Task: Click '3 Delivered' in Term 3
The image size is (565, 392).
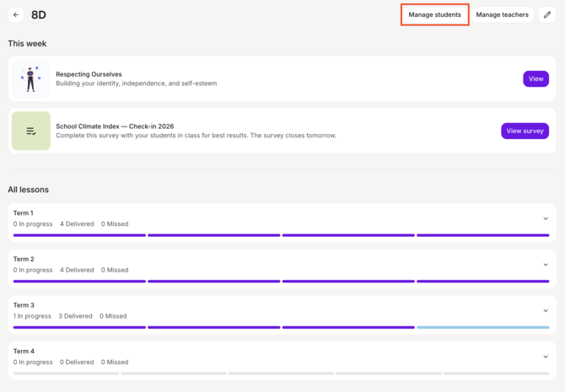Action: (x=75, y=316)
